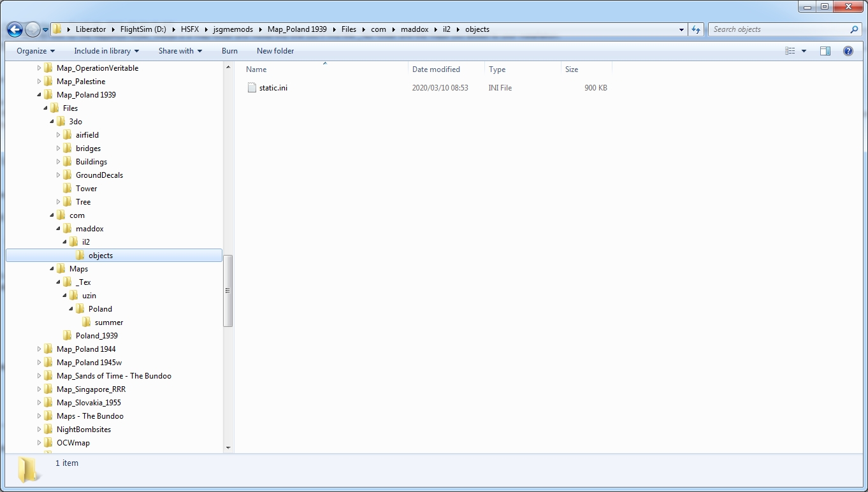
Task: Click the Map_Slovakia_1955 folder icon
Action: coord(48,403)
